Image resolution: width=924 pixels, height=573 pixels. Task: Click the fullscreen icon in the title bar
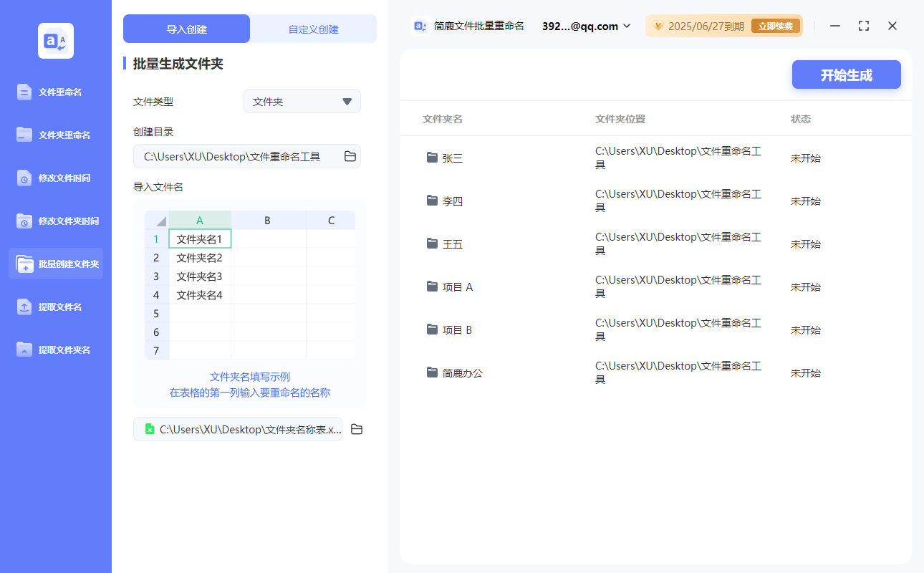click(x=863, y=25)
